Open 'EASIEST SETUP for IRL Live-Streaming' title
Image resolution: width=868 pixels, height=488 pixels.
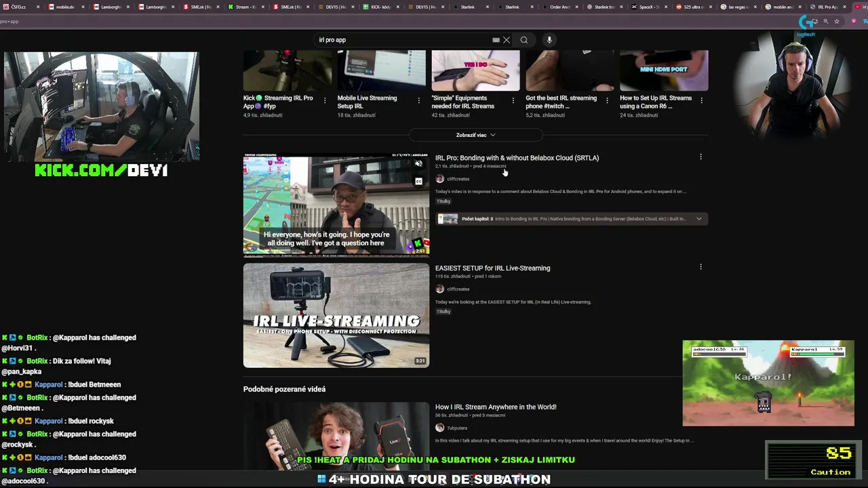coord(492,268)
